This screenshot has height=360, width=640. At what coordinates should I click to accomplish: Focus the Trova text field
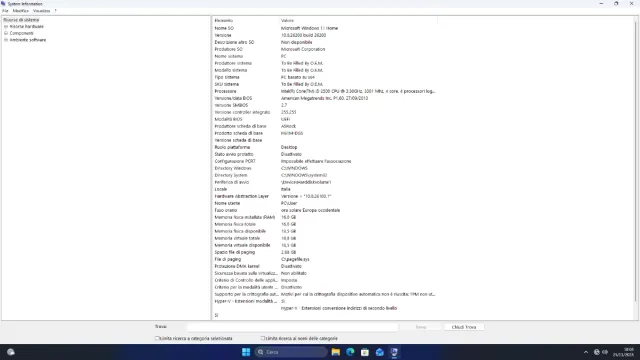(293, 327)
